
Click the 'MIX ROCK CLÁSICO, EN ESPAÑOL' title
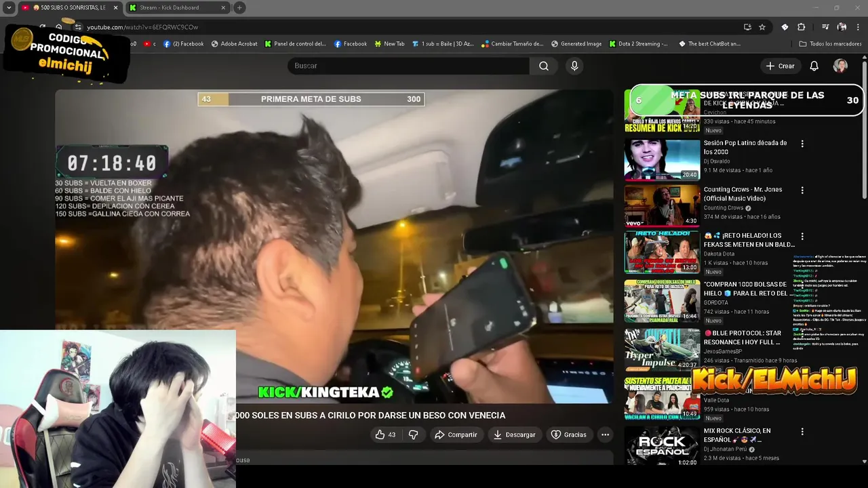(737, 435)
